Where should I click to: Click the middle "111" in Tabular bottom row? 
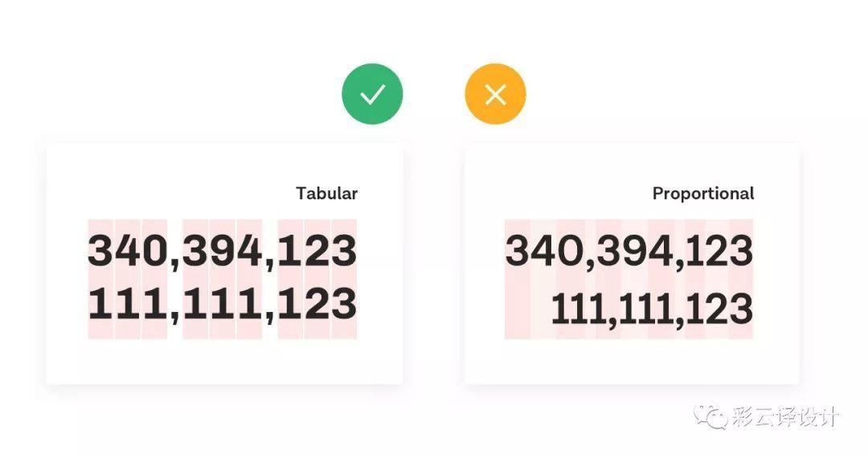222,305
